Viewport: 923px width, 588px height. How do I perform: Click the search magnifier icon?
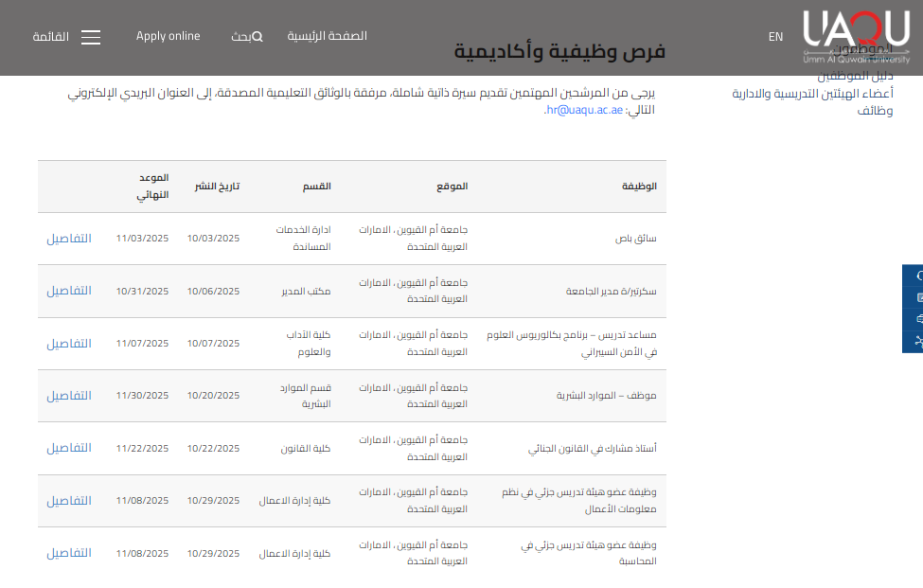[x=257, y=37]
